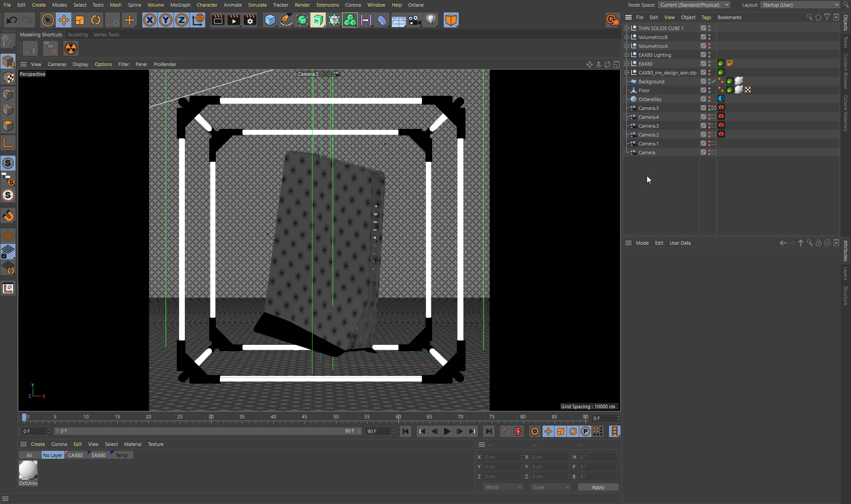Image resolution: width=851 pixels, height=504 pixels.
Task: Click the Undo arrow icon
Action: point(12,20)
